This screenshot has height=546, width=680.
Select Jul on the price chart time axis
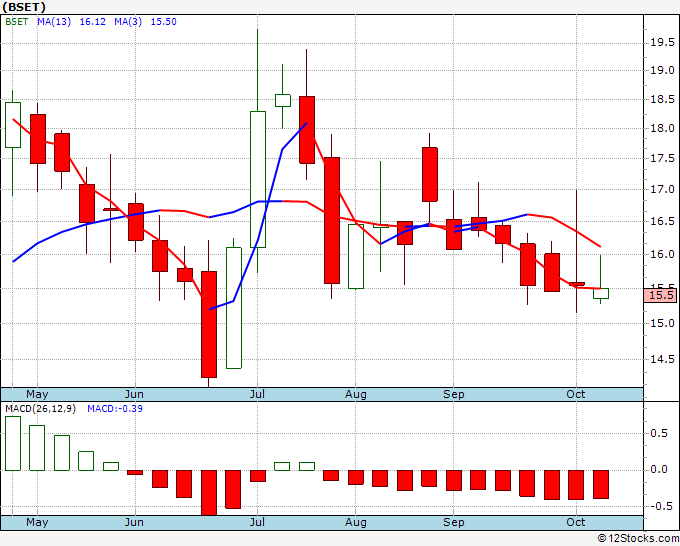pyautogui.click(x=257, y=394)
